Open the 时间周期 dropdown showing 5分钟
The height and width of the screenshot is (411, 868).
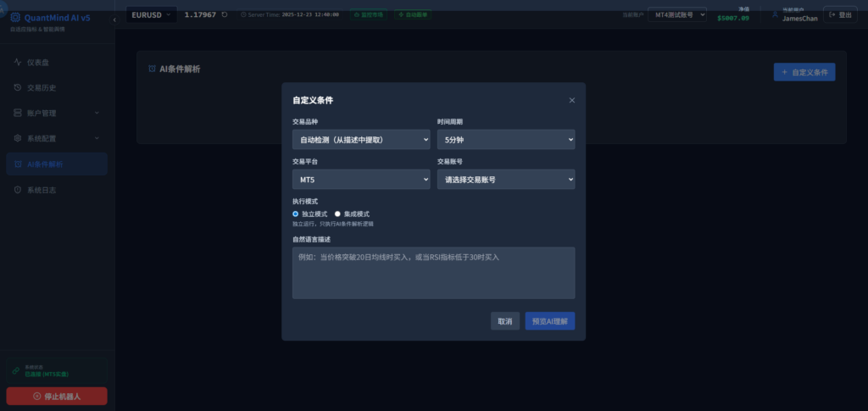505,139
